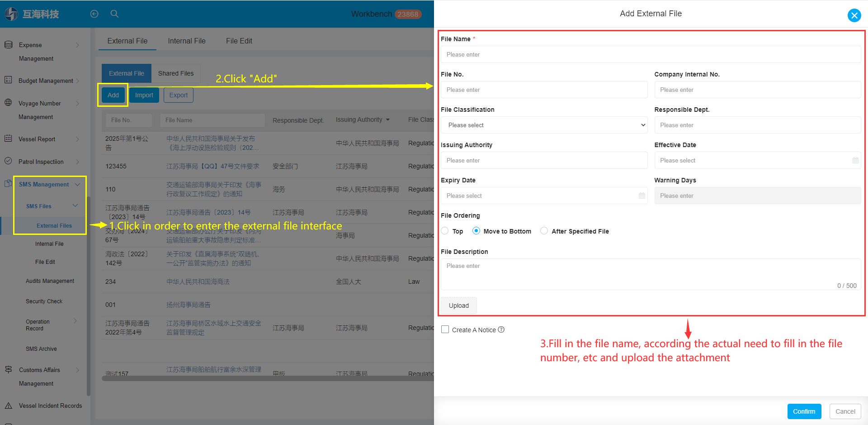Open the File Classification dropdown
This screenshot has height=425, width=868.
(x=544, y=125)
